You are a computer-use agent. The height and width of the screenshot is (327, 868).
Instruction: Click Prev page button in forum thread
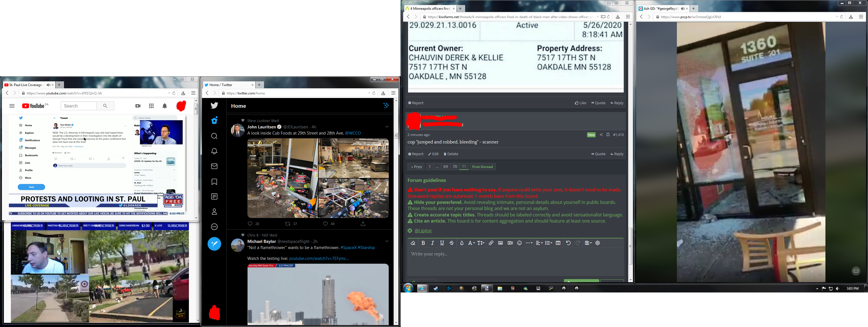click(x=416, y=167)
